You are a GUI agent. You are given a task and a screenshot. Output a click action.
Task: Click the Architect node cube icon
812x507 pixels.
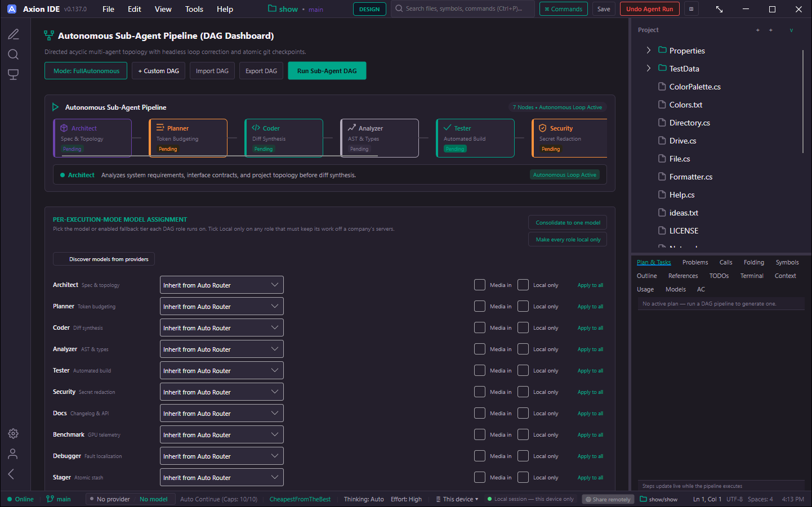click(x=64, y=128)
